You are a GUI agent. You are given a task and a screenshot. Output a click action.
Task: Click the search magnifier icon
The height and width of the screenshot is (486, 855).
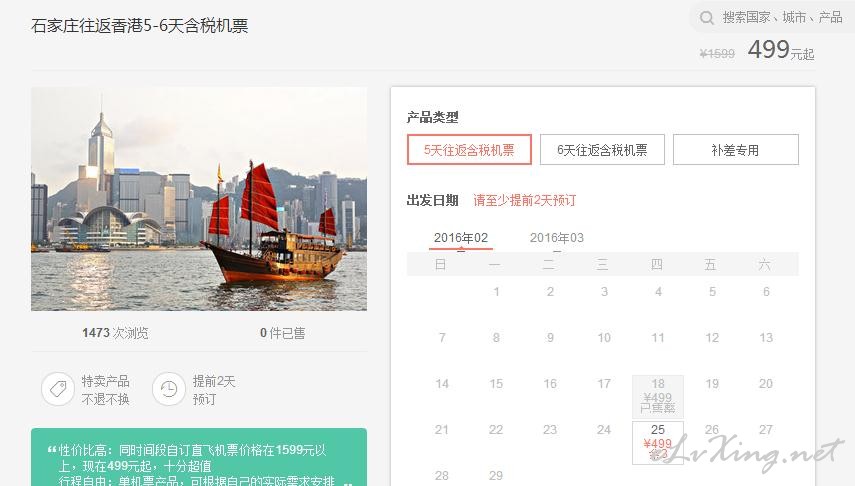point(707,18)
